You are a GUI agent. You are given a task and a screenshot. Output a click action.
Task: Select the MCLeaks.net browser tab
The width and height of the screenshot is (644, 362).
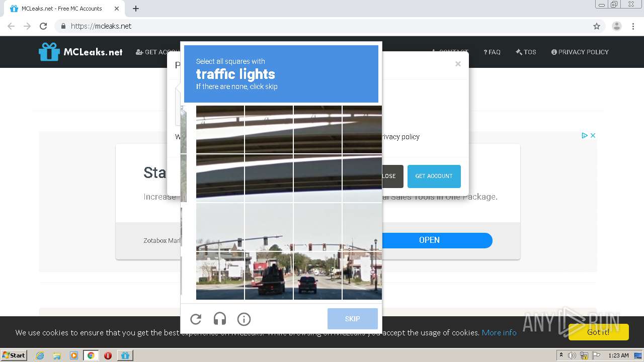[x=64, y=9]
